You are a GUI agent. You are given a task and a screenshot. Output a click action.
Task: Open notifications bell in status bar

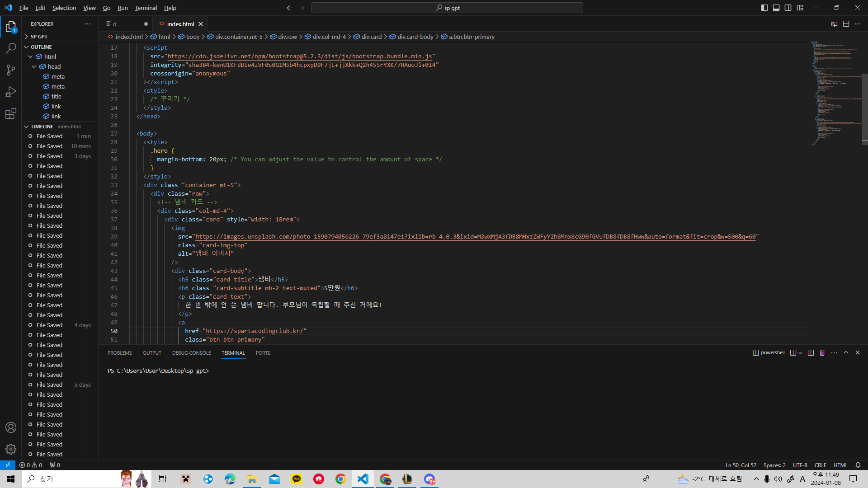tap(858, 465)
